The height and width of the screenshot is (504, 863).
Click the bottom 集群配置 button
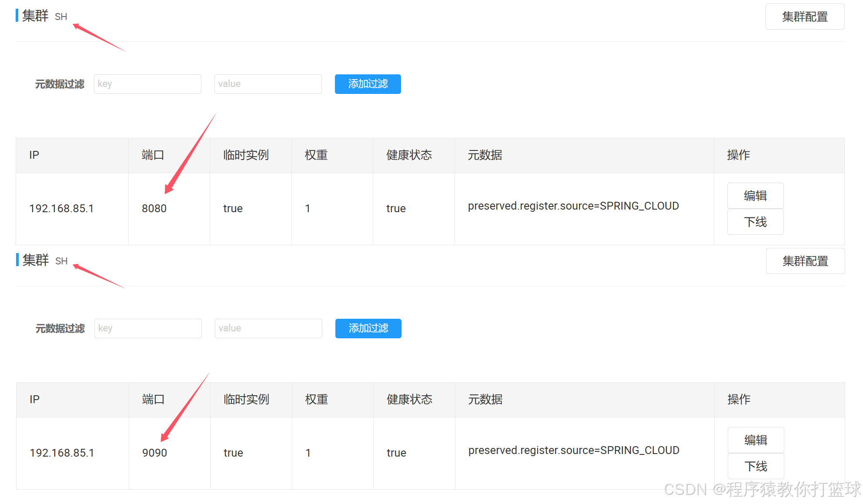pyautogui.click(x=805, y=261)
